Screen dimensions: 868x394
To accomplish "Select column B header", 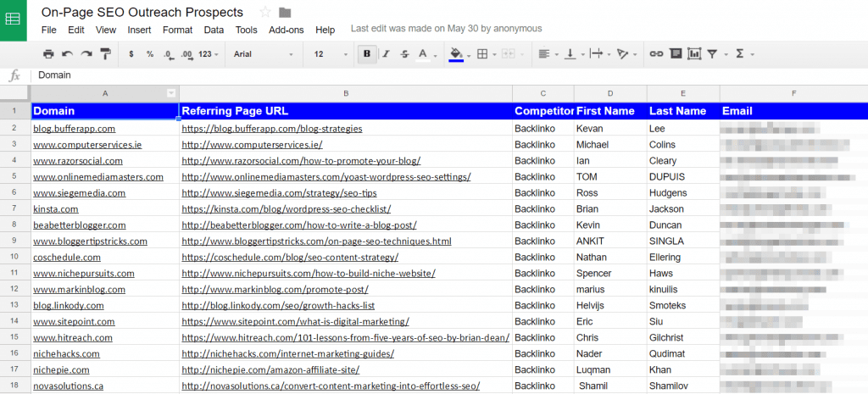I will click(x=346, y=93).
